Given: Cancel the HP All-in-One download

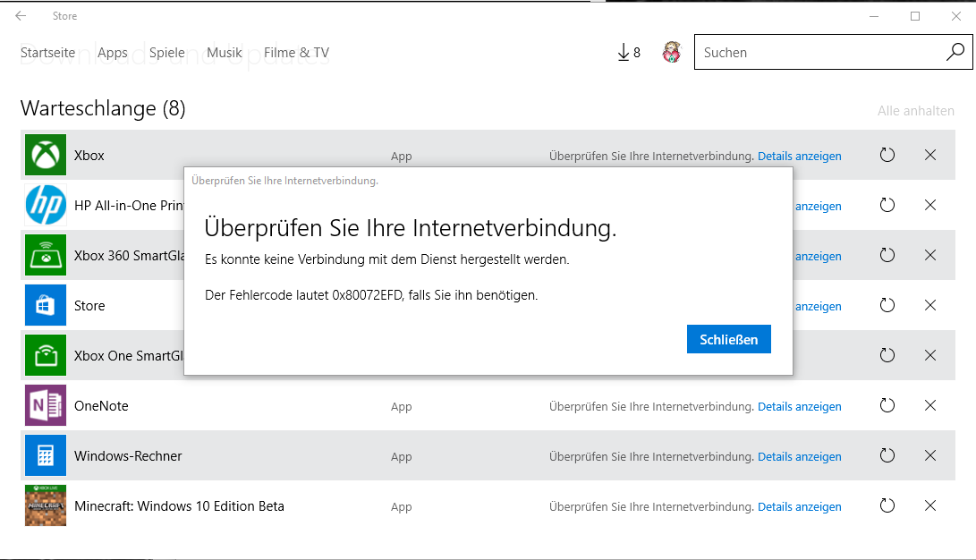Looking at the screenshot, I should [930, 205].
